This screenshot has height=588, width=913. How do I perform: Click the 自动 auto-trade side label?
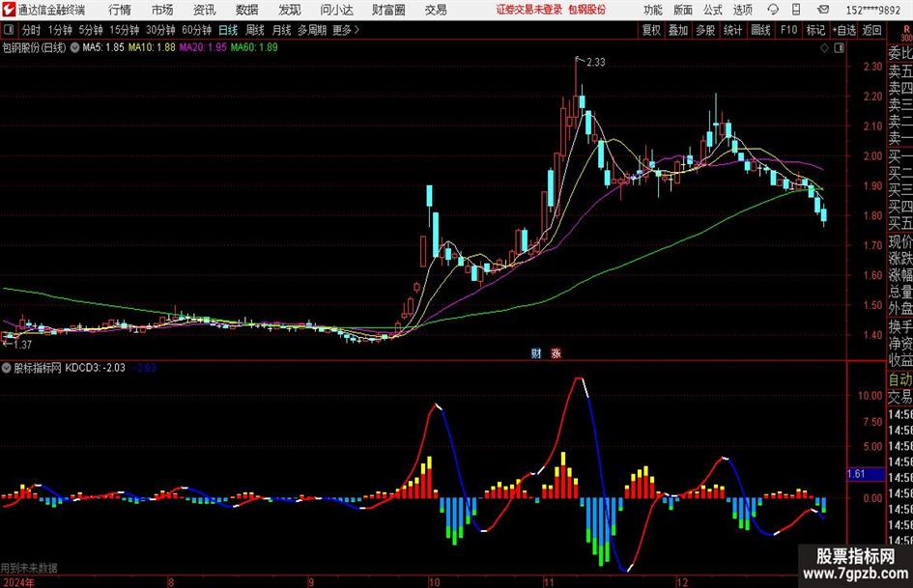[x=899, y=379]
